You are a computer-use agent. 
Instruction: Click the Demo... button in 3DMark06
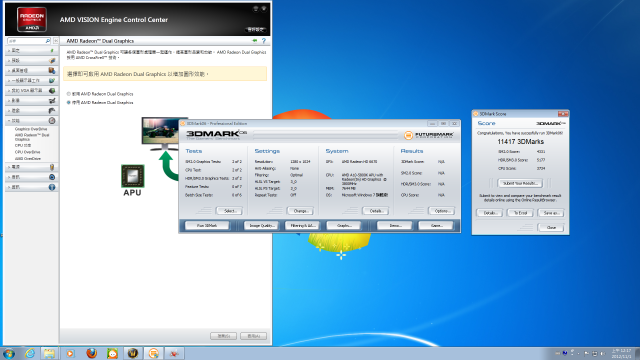(x=395, y=225)
